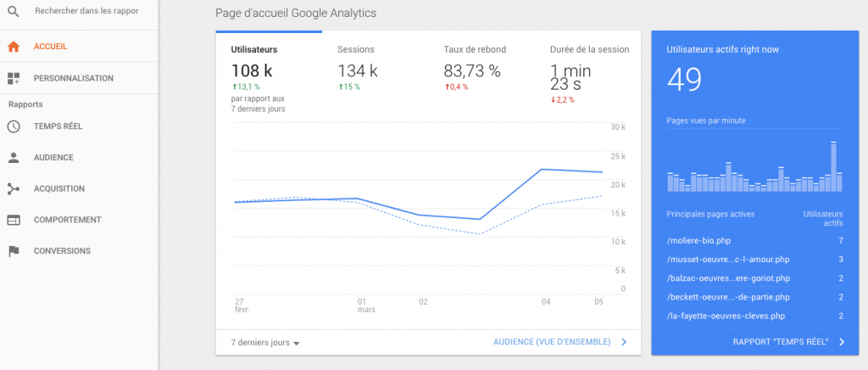Type in the Rechercher dans les rapports field

(x=86, y=13)
